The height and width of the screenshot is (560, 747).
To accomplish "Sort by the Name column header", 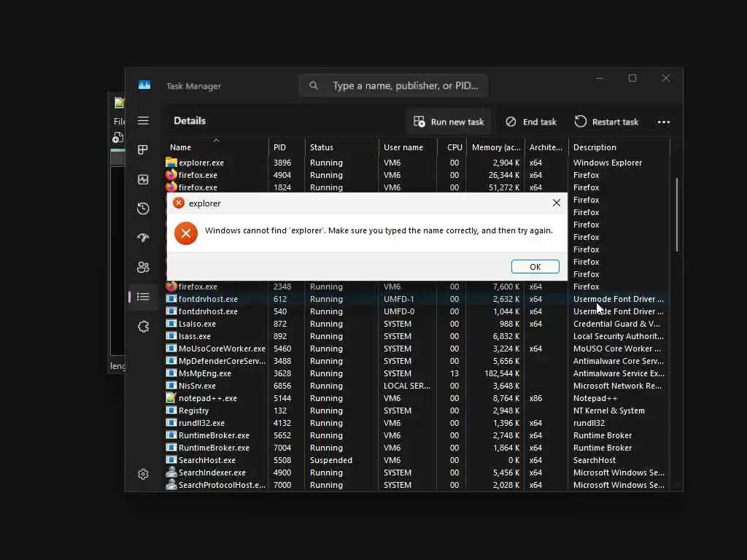I will pos(217,147).
